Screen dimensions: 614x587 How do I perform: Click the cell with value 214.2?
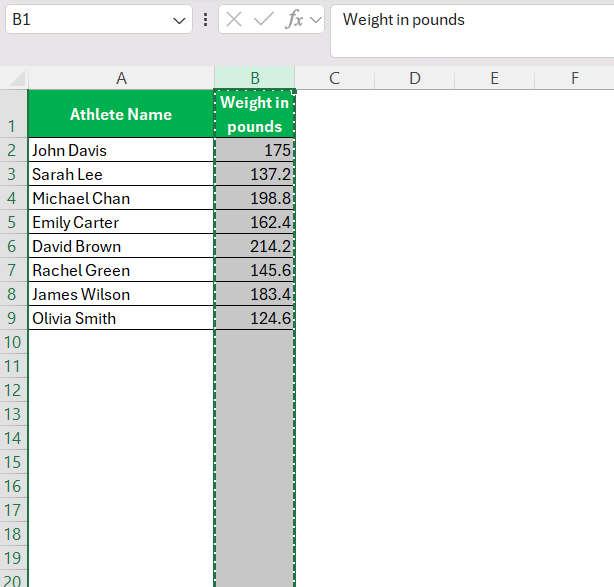click(x=255, y=246)
